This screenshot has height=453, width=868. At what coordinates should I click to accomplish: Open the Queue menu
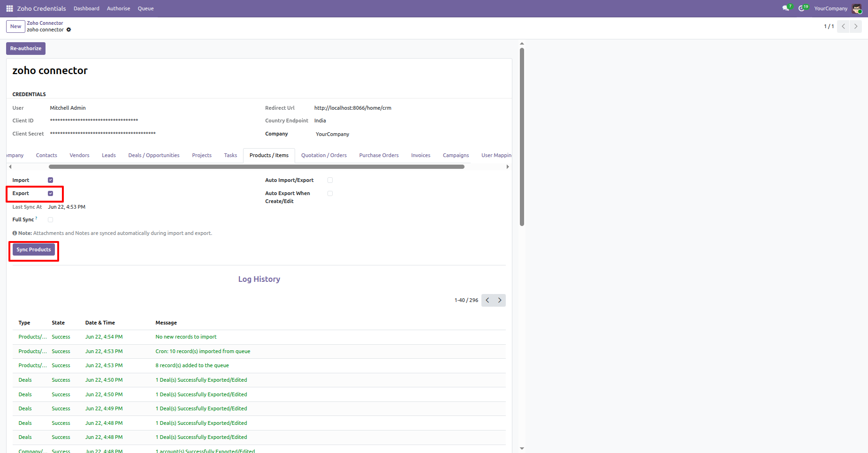point(146,8)
